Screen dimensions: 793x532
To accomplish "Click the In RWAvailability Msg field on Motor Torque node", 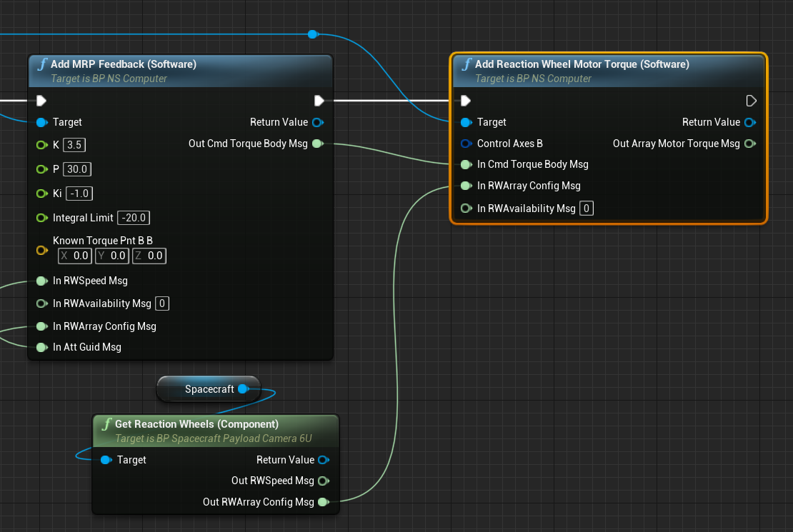I will click(x=586, y=209).
